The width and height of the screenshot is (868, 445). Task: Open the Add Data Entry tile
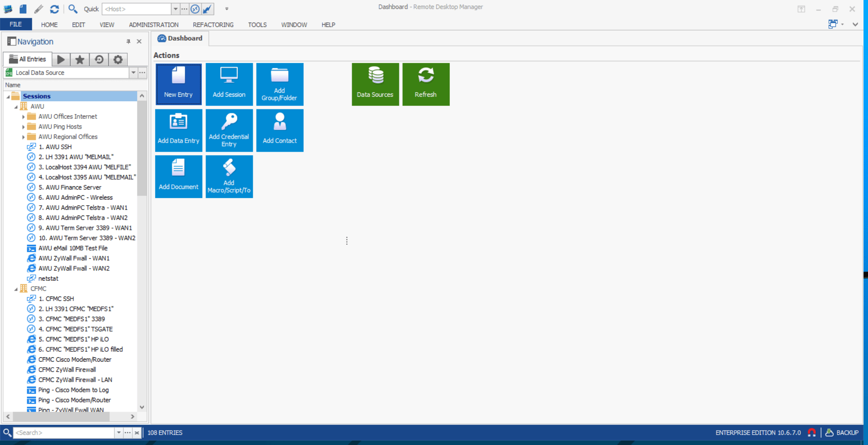[179, 130]
